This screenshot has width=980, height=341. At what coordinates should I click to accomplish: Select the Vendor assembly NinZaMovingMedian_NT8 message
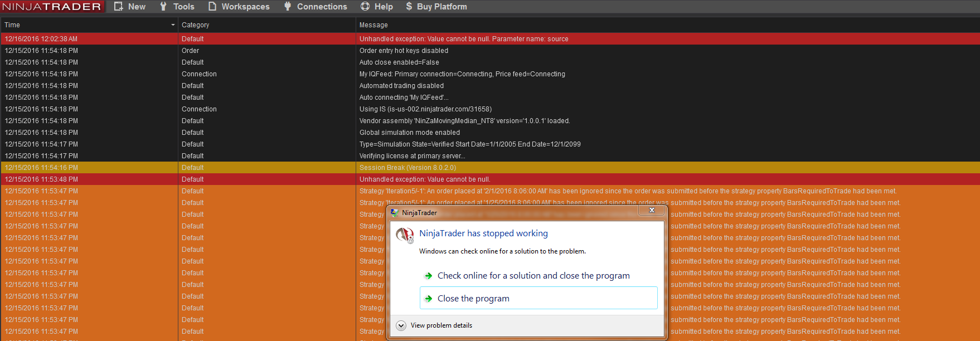coord(464,121)
